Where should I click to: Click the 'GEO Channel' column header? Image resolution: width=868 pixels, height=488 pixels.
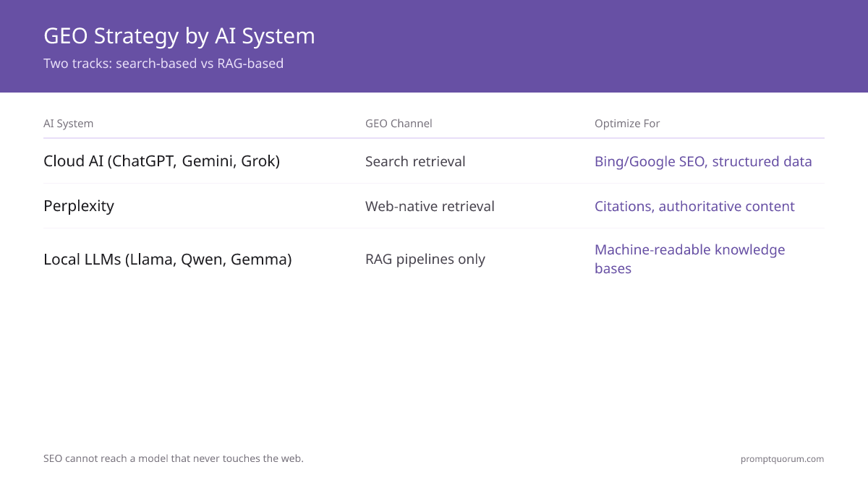[x=399, y=124]
